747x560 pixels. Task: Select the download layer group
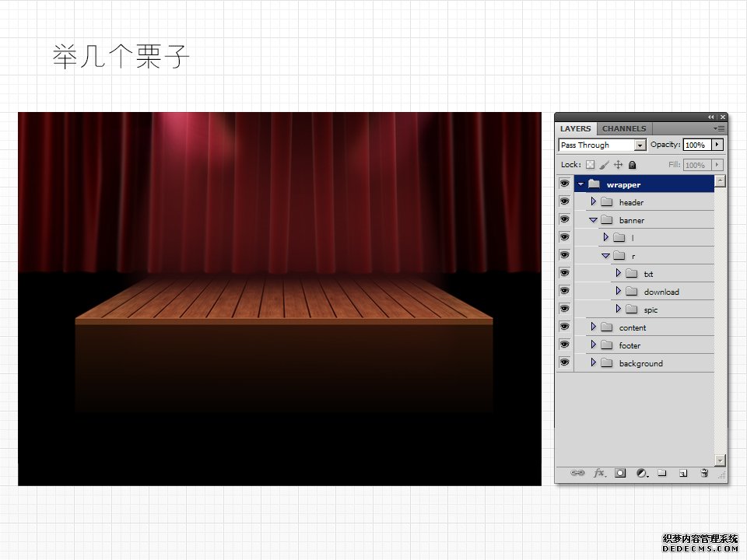644,292
